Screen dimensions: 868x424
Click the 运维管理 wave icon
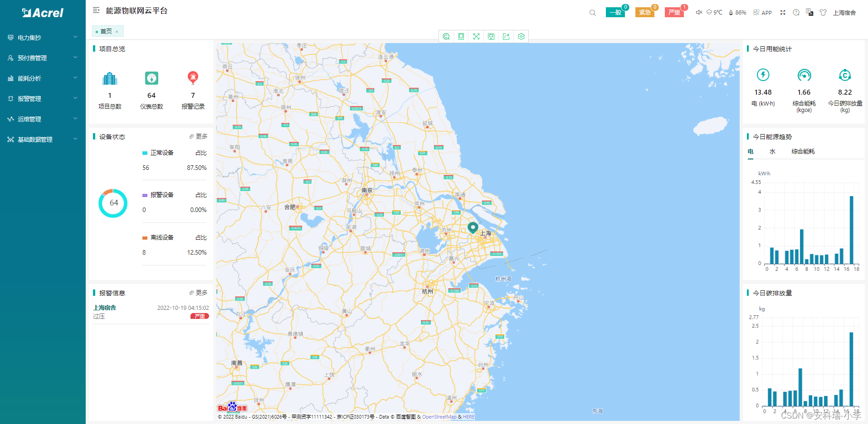10,119
